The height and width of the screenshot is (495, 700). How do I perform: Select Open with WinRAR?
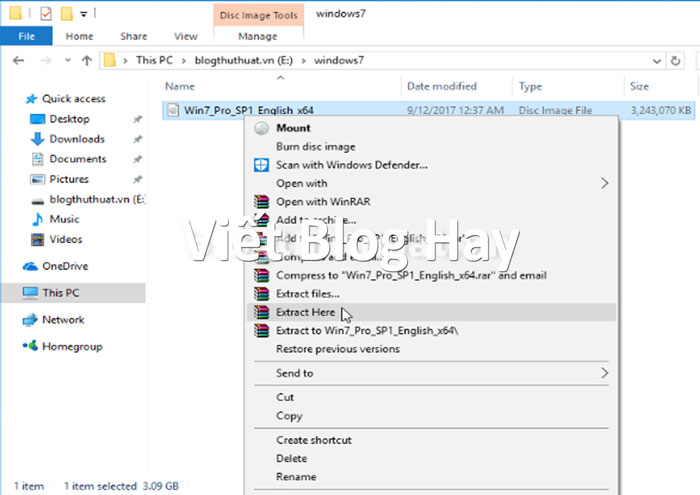pyautogui.click(x=431, y=202)
